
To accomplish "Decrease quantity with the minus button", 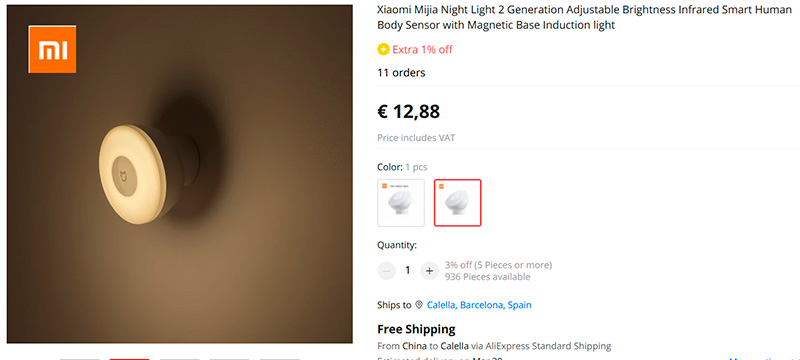I will [x=386, y=271].
